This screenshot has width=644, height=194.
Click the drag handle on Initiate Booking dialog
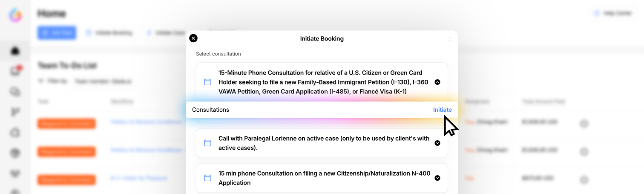[450, 39]
